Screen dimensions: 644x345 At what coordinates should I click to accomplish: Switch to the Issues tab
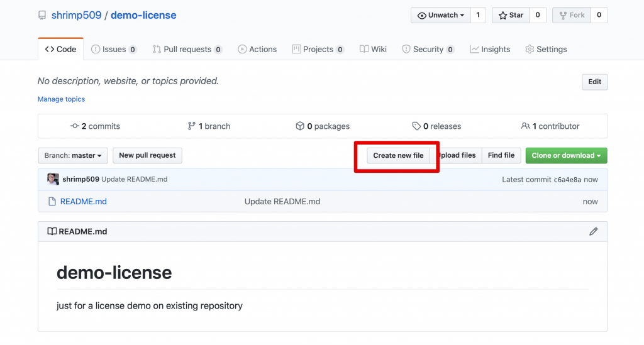click(x=114, y=49)
